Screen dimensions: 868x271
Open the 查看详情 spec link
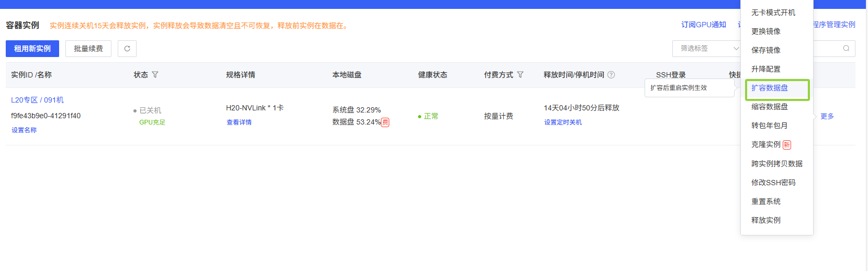point(239,122)
